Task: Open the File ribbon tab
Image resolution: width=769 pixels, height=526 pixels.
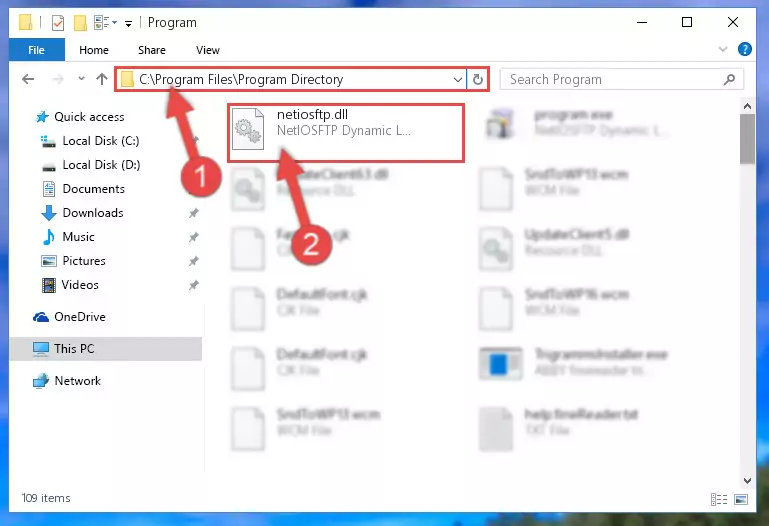Action: (x=36, y=50)
